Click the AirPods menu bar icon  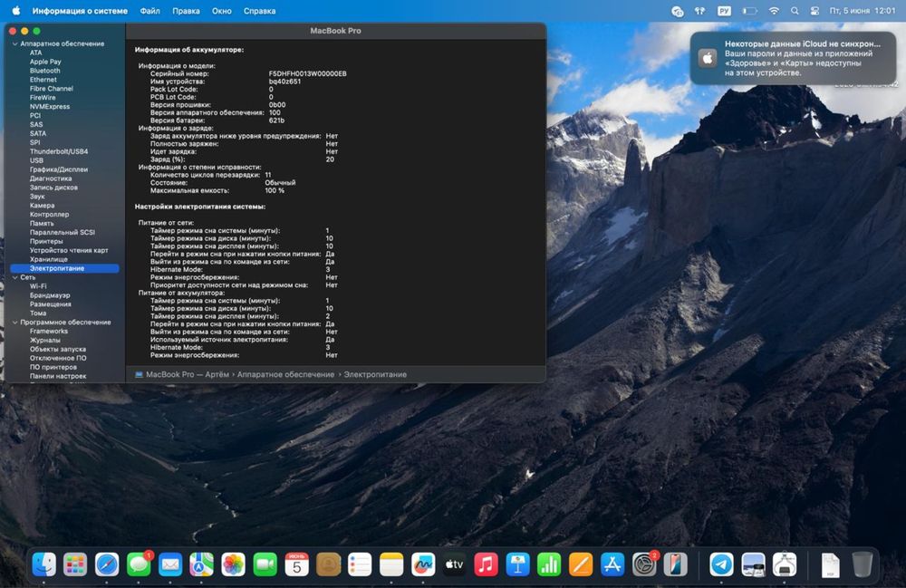[699, 10]
